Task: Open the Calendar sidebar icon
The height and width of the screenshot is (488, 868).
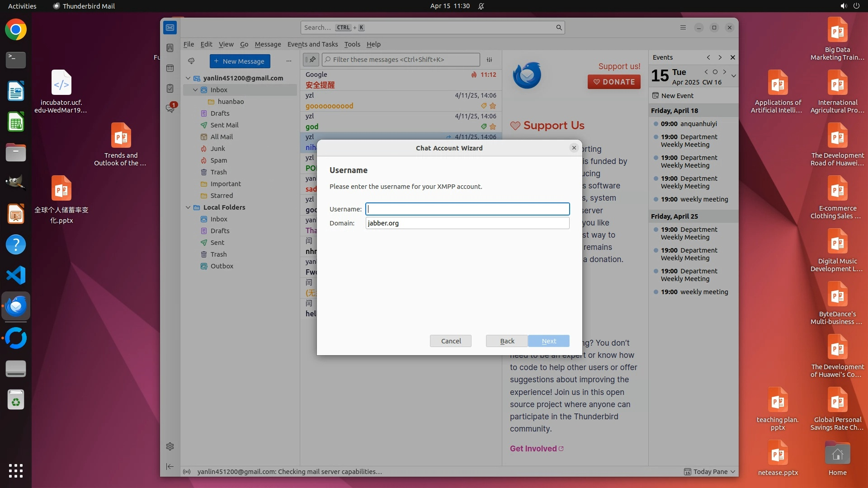Action: click(170, 68)
